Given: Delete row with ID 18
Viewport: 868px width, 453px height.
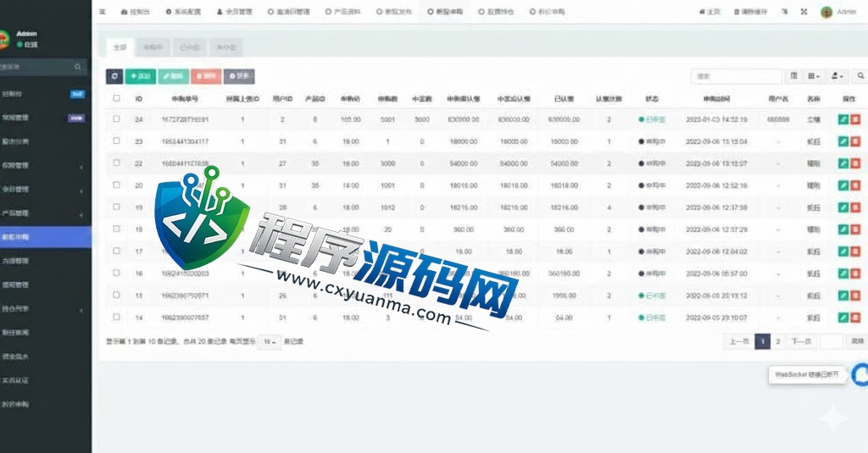Looking at the screenshot, I should coord(855,229).
